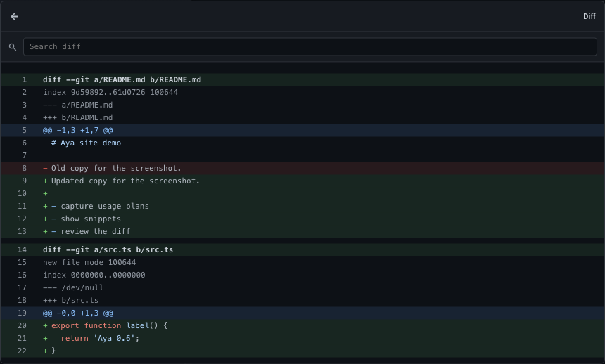605x364 pixels.
Task: Click added line '- review the diff'
Action: [302, 231]
